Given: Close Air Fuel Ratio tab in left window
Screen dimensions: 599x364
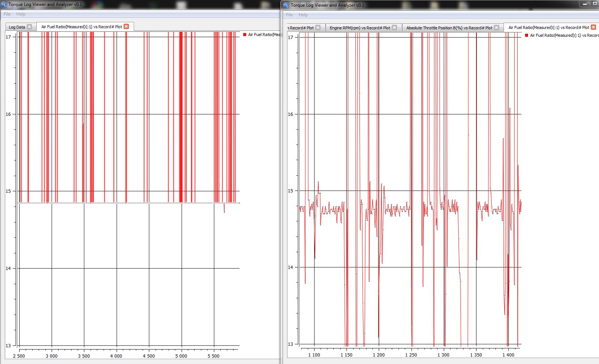Looking at the screenshot, I should click(x=126, y=26).
